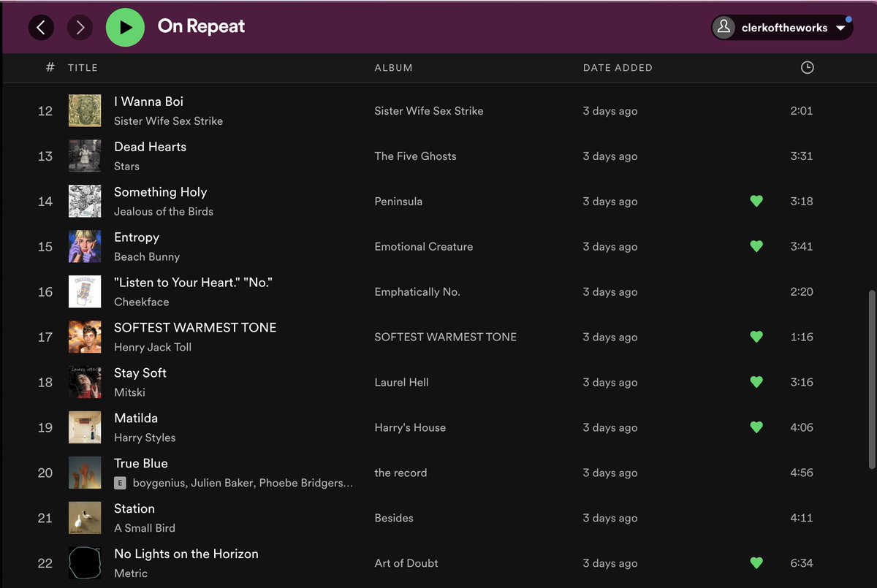Unlike Entropy via its green heart
The height and width of the screenshot is (588, 877).
756,246
